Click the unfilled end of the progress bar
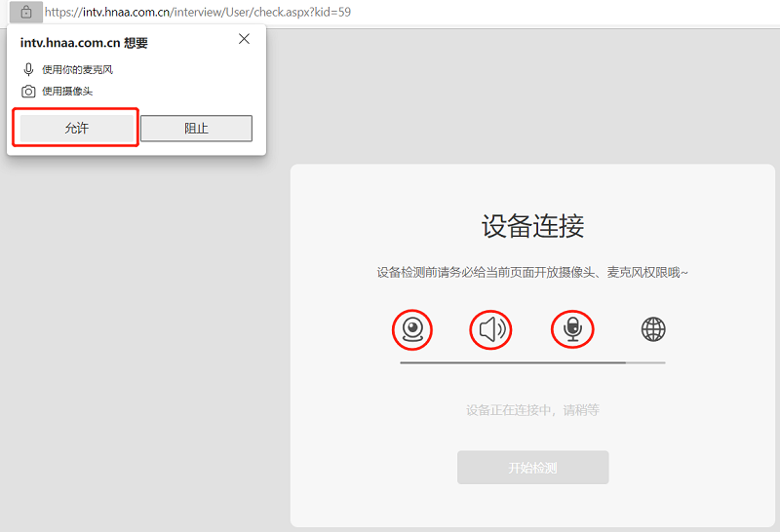The width and height of the screenshot is (780, 532). 646,362
